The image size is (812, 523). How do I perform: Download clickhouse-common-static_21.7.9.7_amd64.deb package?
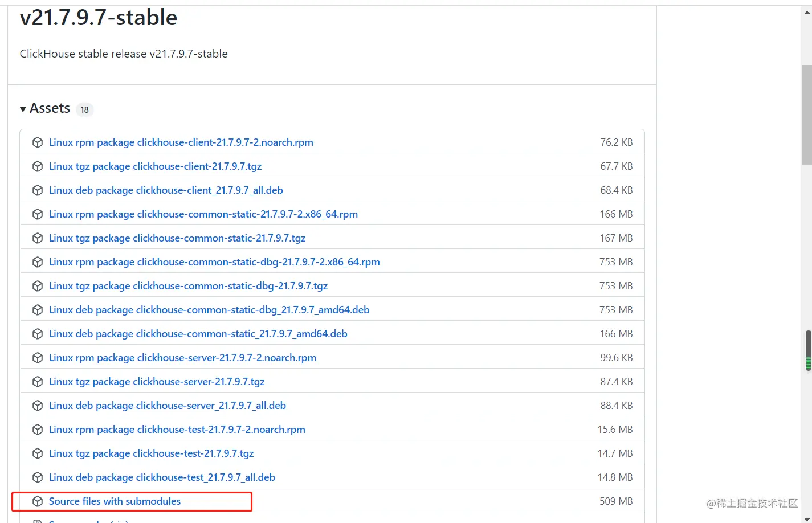(198, 334)
